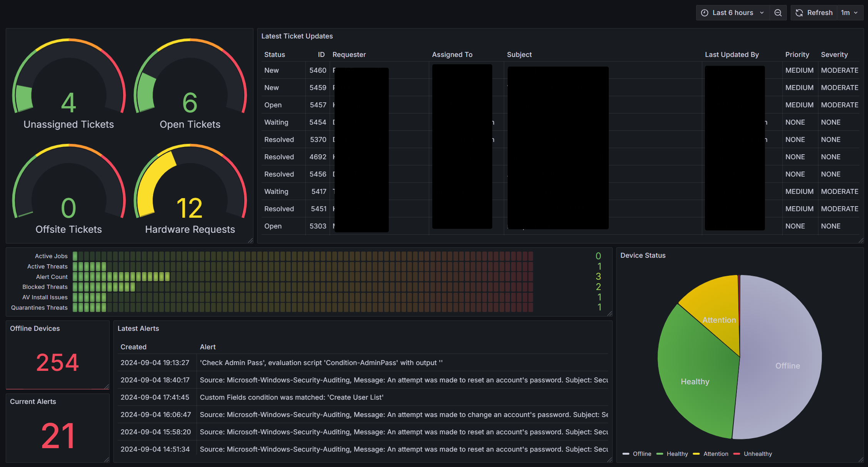The width and height of the screenshot is (868, 467).
Task: Click resize handle of Offline Devices panel
Action: pos(107,387)
